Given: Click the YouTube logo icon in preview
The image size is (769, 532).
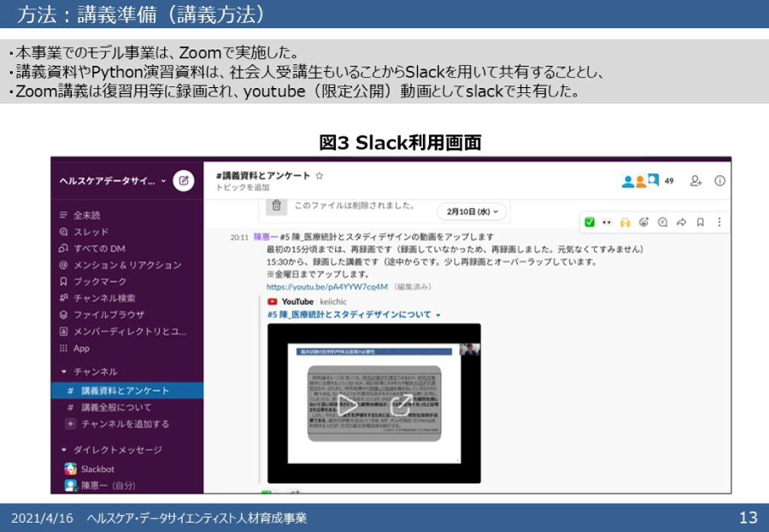Looking at the screenshot, I should pos(273,301).
